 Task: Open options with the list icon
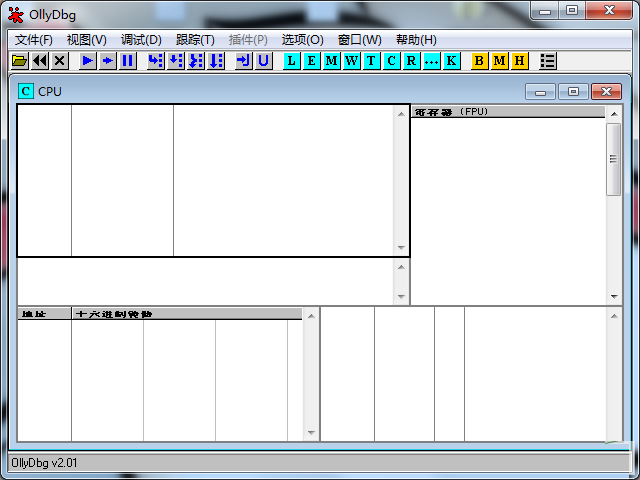(548, 61)
